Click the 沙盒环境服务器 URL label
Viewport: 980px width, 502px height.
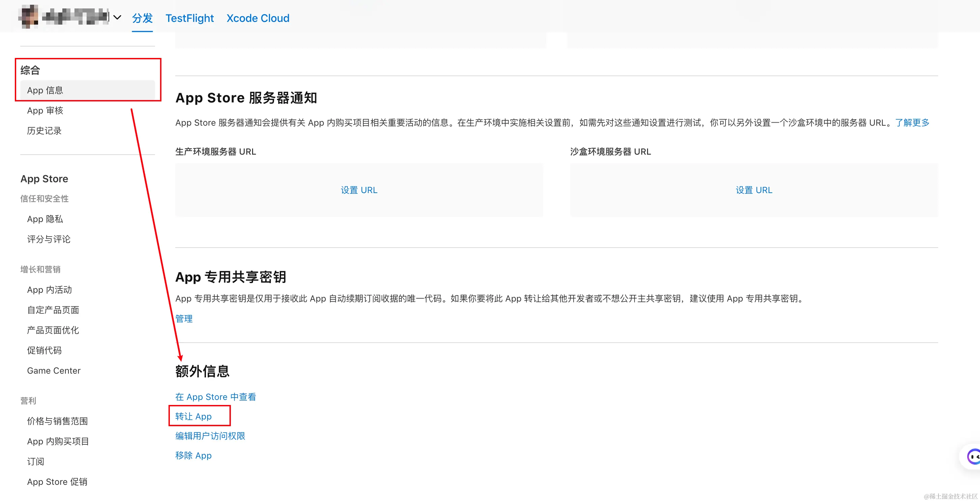point(611,151)
